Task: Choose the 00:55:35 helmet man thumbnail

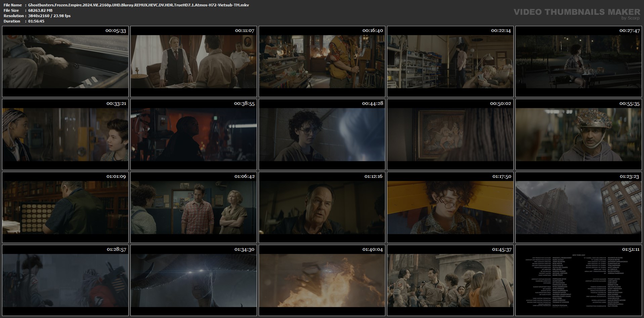Action: (578, 134)
